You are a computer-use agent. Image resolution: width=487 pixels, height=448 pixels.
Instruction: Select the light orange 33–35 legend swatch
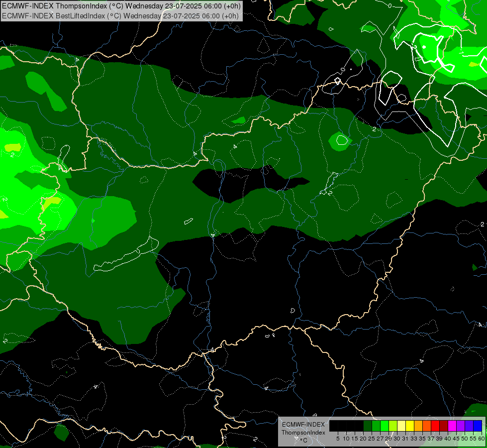[x=418, y=426]
